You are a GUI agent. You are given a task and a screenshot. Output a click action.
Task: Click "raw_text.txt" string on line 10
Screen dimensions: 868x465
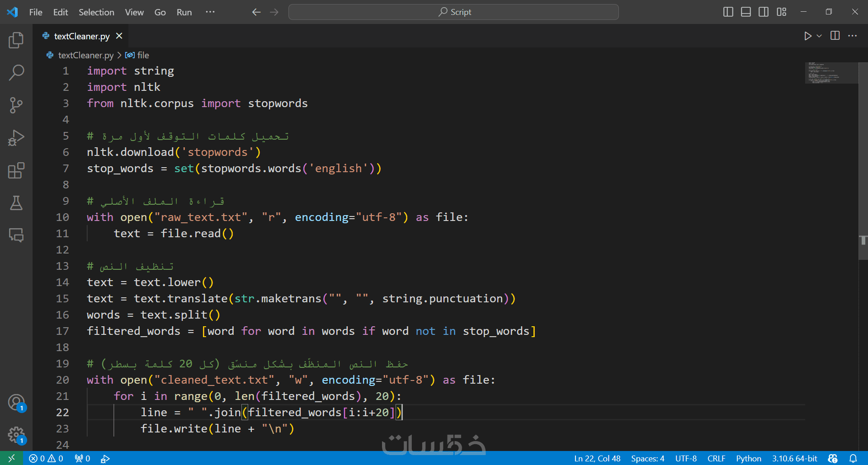[201, 217]
